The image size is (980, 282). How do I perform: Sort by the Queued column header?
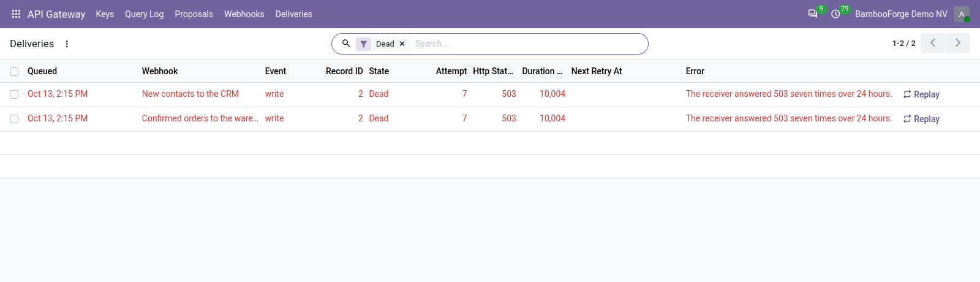[42, 71]
